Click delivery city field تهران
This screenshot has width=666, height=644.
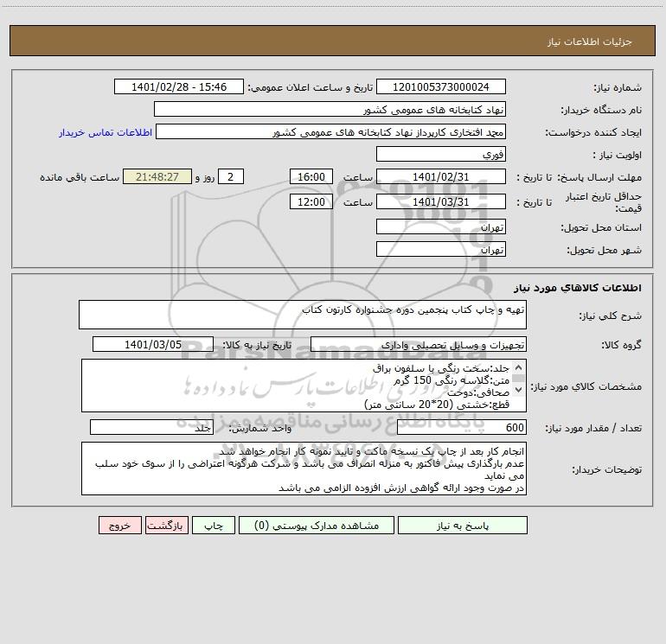point(441,249)
